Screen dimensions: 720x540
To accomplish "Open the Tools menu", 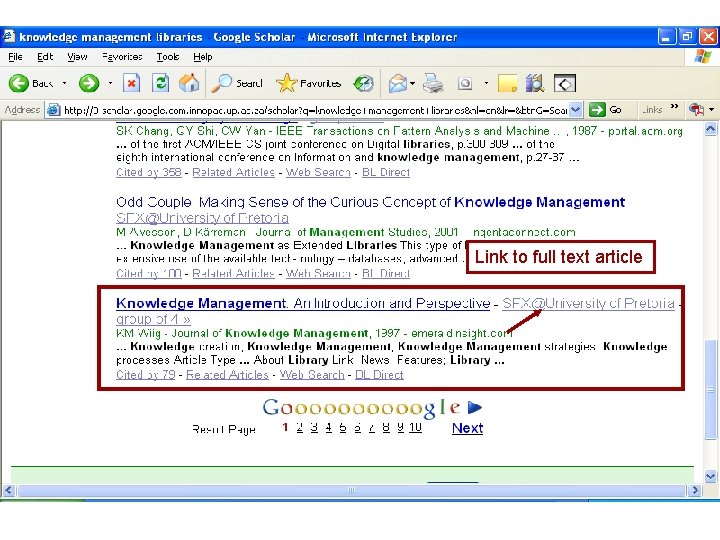I will pyautogui.click(x=168, y=57).
